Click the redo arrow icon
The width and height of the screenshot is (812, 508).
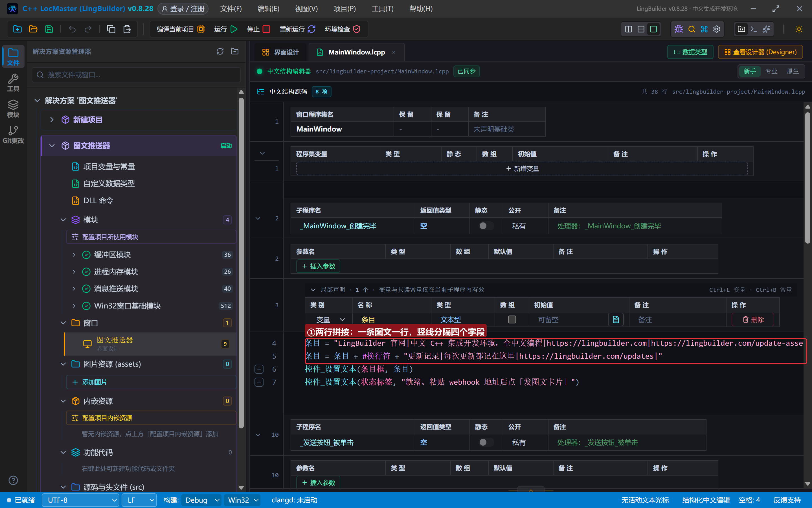(88, 29)
